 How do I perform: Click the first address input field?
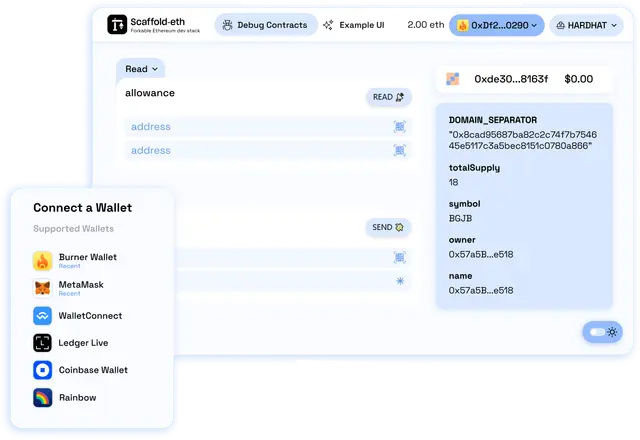tap(267, 127)
